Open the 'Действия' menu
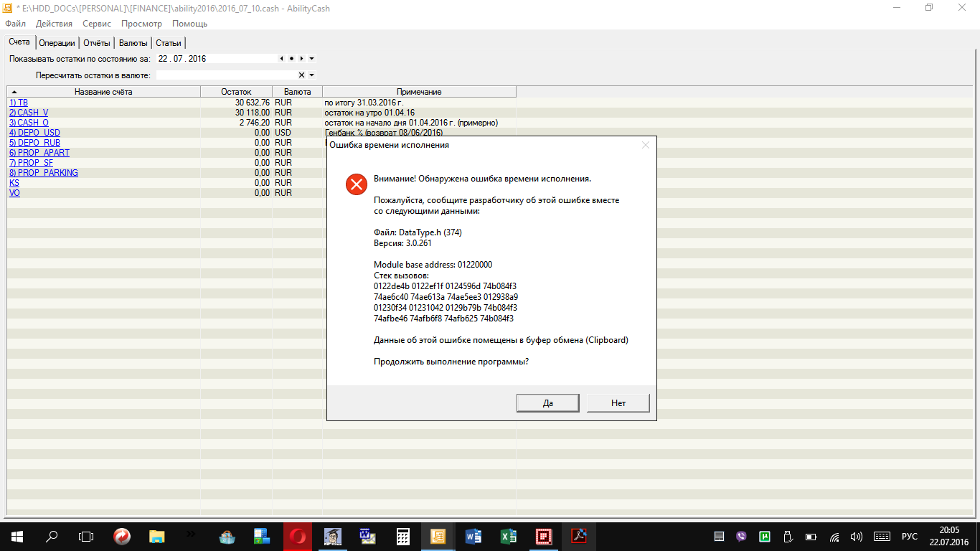 click(x=54, y=24)
